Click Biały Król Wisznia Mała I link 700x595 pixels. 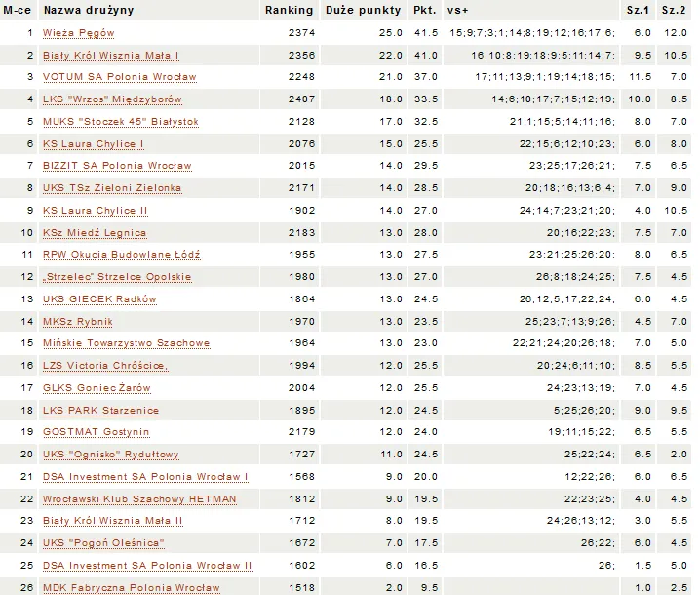110,56
